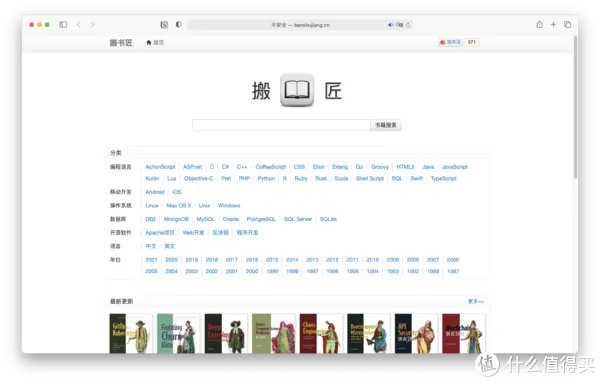Open the iOS category link
Screen dimensions: 600x382
(x=177, y=192)
